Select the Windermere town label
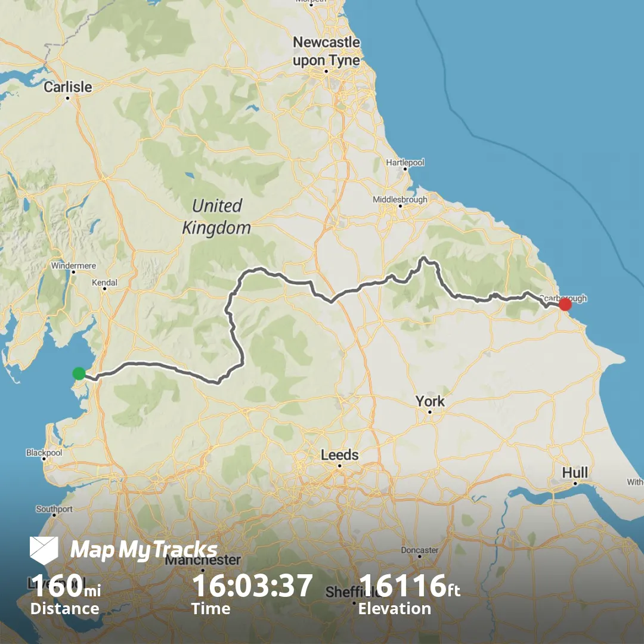Screen dimensions: 644x644 coord(73,265)
